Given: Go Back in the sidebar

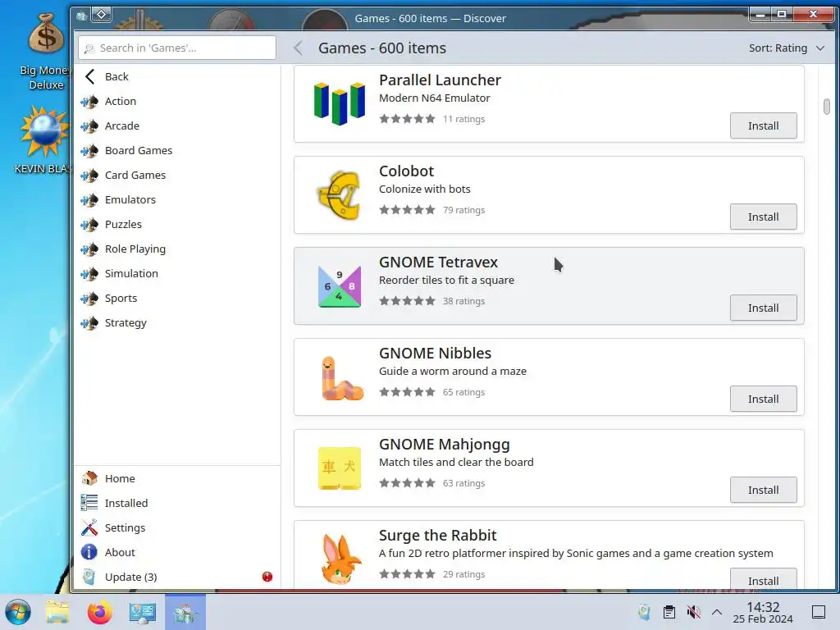Looking at the screenshot, I should coord(177,76).
